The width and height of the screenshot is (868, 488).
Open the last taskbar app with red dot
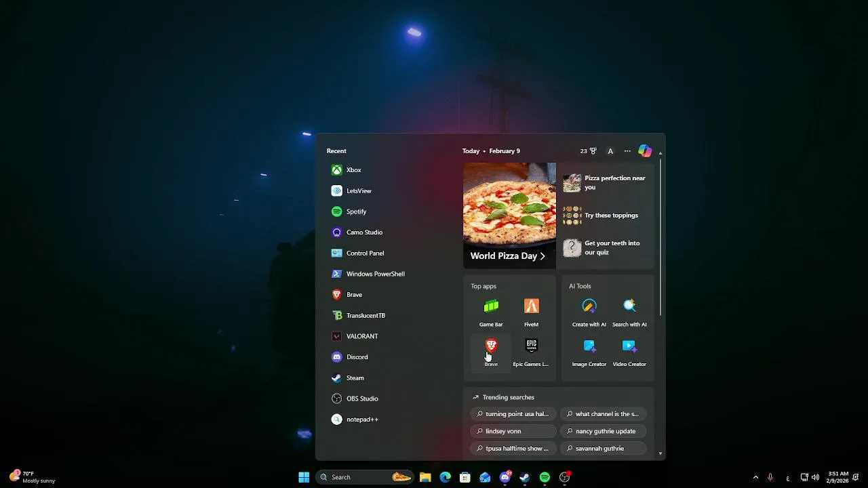(565, 477)
